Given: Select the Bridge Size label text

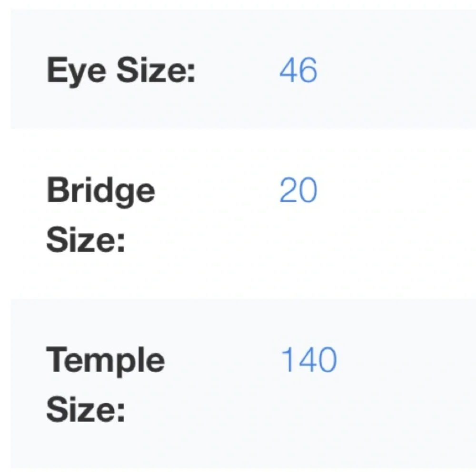Looking at the screenshot, I should (101, 214).
